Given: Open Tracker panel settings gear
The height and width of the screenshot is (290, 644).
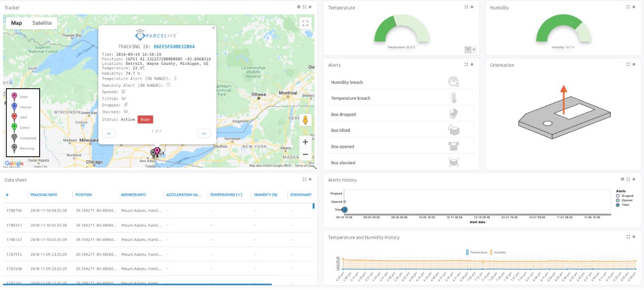Looking at the screenshot, I should (299, 7).
